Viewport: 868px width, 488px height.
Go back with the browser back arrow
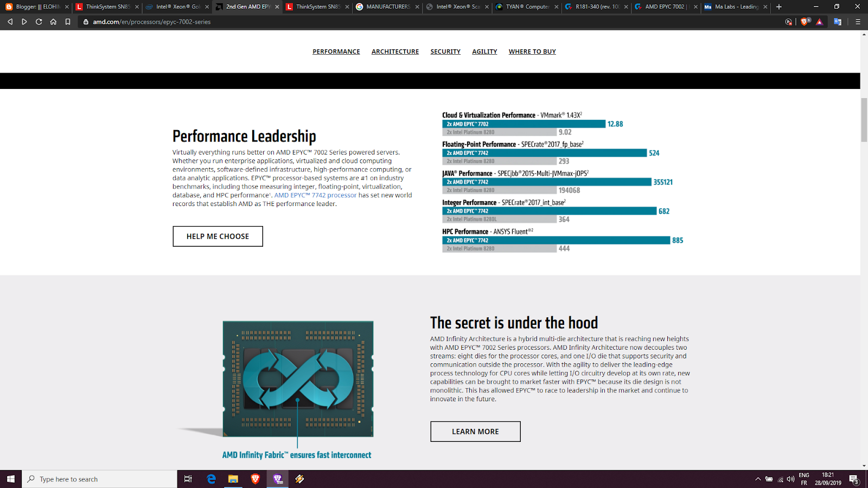(x=10, y=22)
